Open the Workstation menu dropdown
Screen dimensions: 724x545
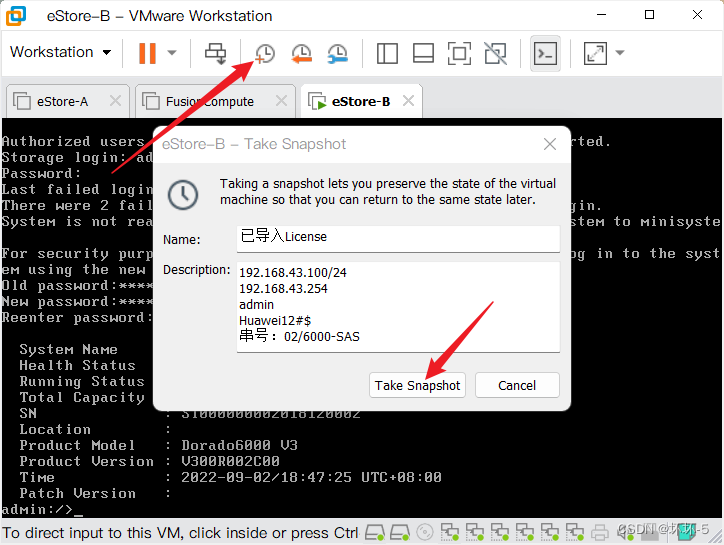tap(60, 52)
